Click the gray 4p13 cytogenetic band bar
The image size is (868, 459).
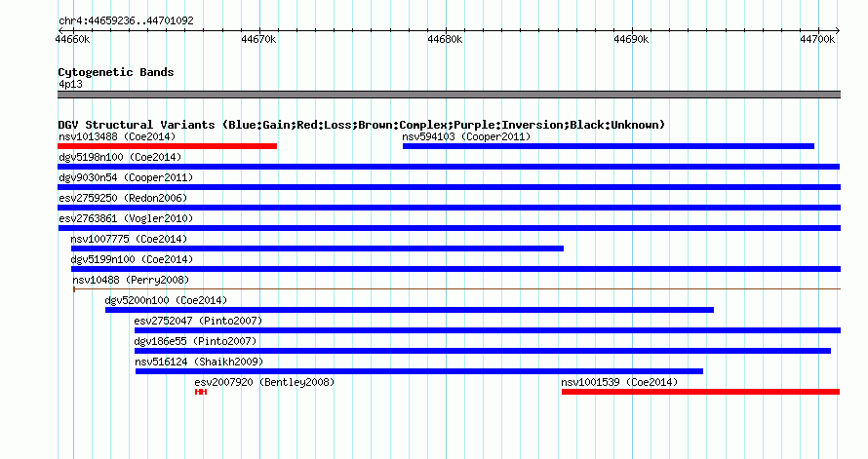[449, 95]
